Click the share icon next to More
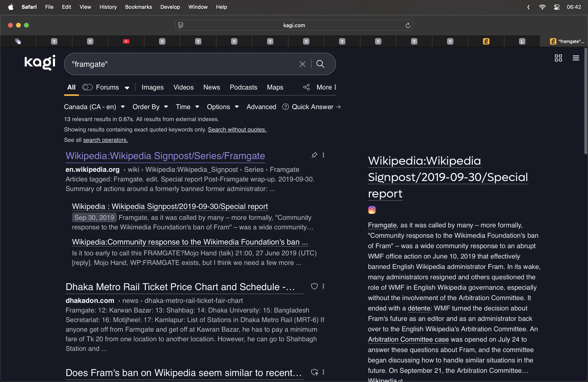The height and width of the screenshot is (382, 588). [306, 87]
